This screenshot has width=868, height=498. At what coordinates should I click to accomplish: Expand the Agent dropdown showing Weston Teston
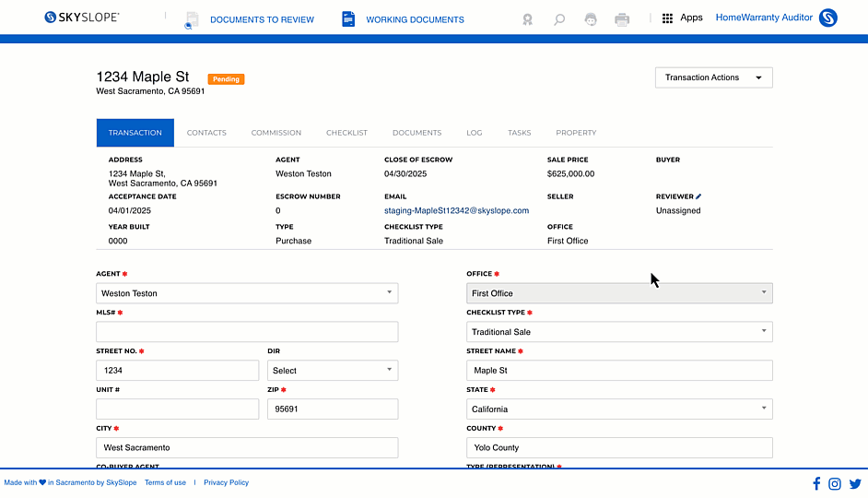pos(247,293)
